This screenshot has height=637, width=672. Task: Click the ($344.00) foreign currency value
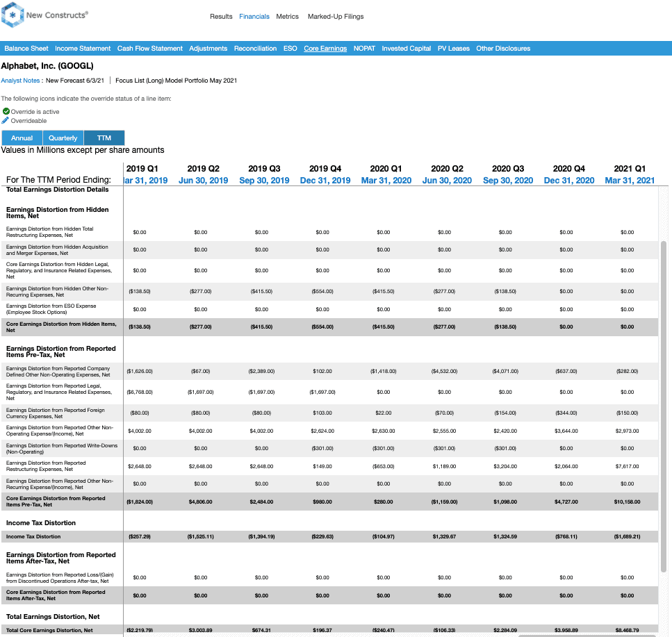[x=566, y=413]
